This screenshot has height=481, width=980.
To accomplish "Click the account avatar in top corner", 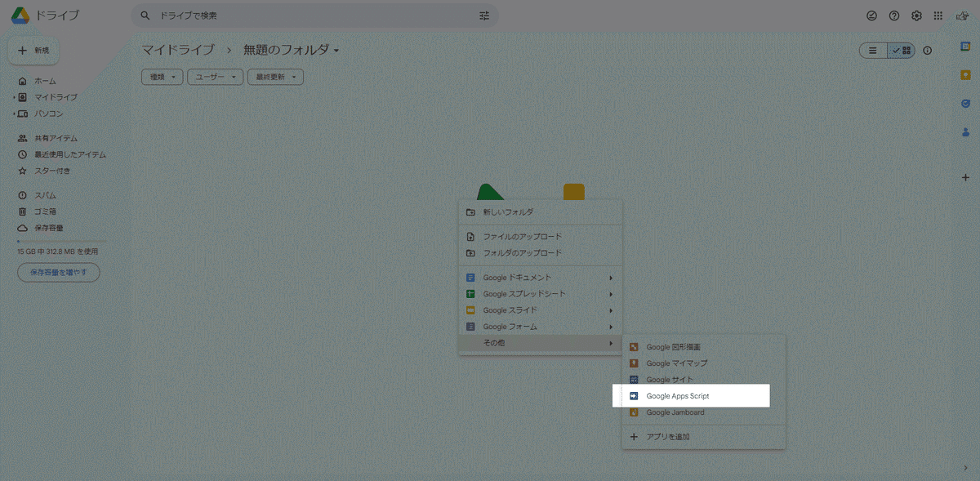I will [962, 16].
